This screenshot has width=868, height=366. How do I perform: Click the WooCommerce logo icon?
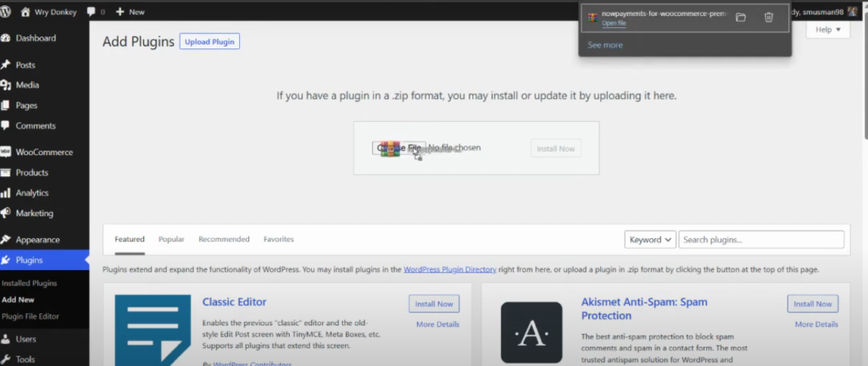pos(6,152)
